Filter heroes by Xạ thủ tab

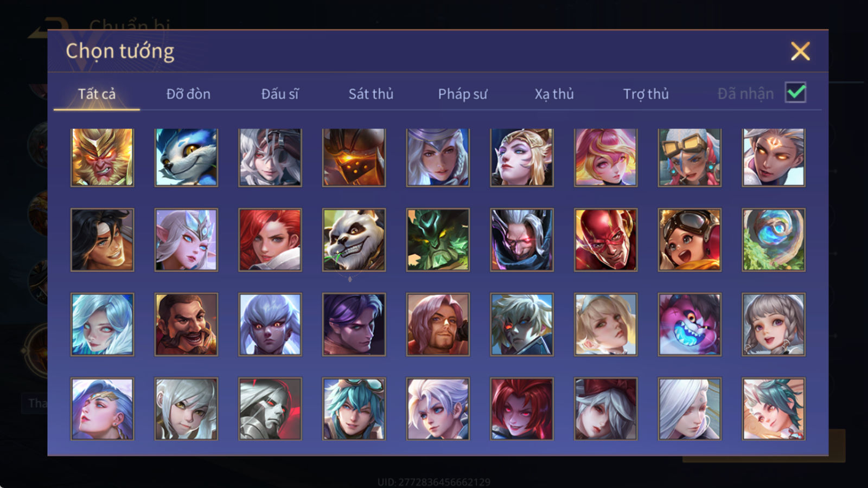coord(554,94)
